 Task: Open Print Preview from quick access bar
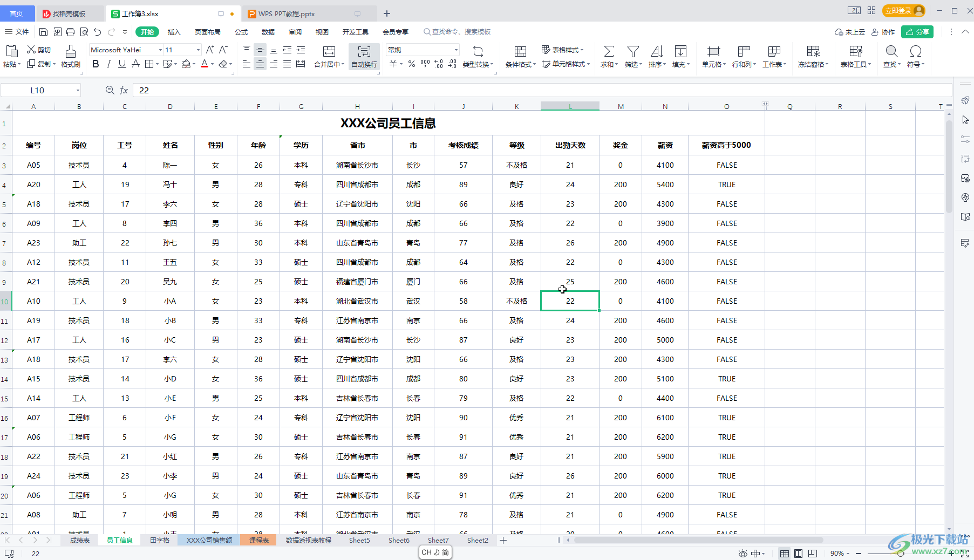(84, 32)
